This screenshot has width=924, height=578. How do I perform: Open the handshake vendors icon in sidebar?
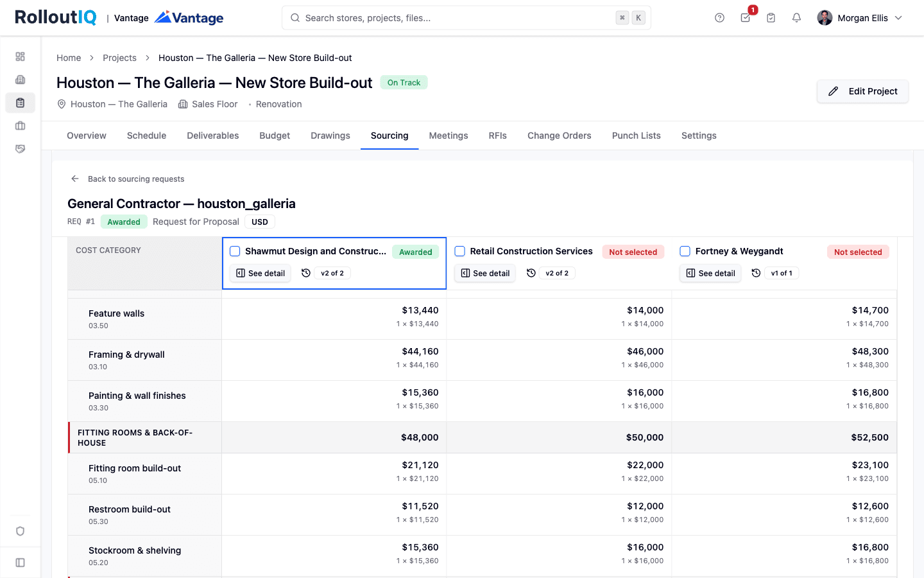coord(20,149)
